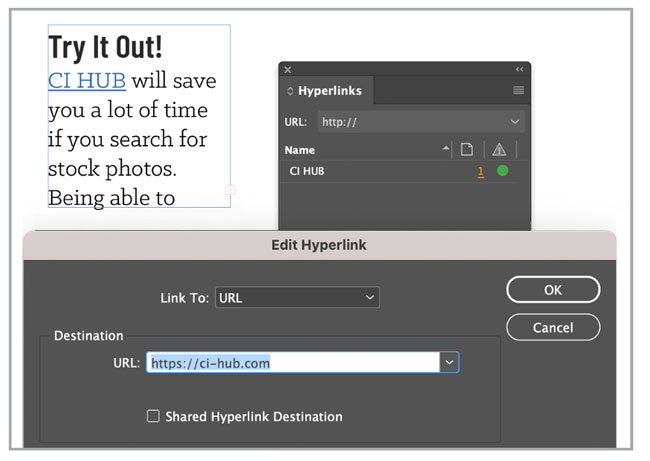Select the CI HUB hyperlink entry

(398, 171)
